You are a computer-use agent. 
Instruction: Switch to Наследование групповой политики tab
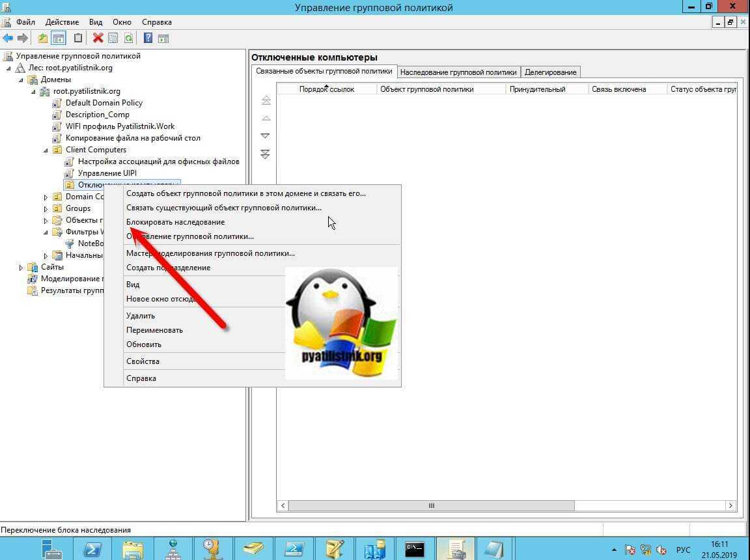458,72
